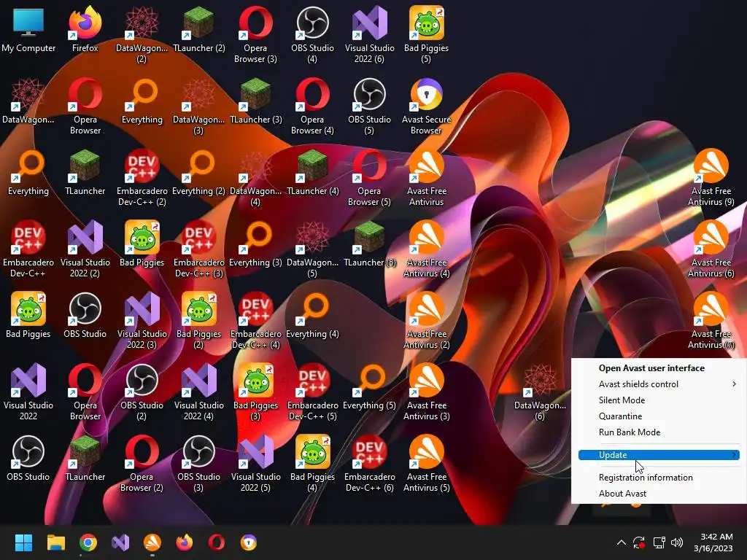747x560 pixels.
Task: Click the Opera Browser (3) shortcut
Action: pyautogui.click(x=255, y=36)
